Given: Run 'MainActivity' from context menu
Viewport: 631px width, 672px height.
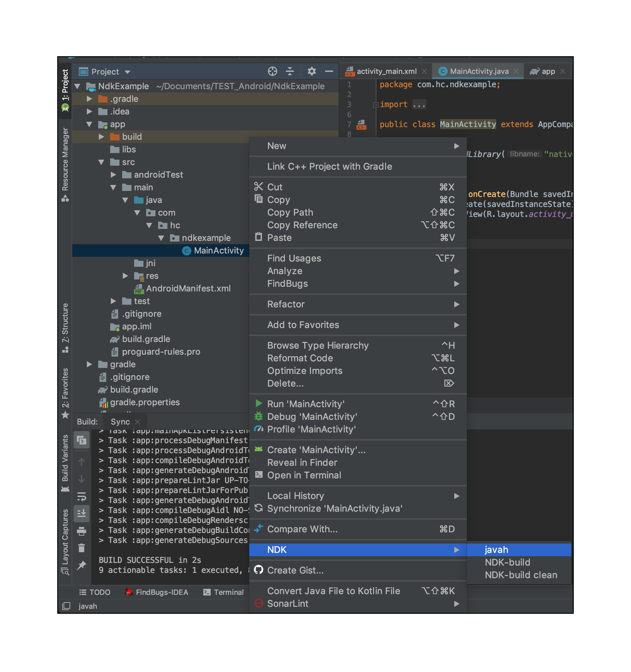Looking at the screenshot, I should click(358, 404).
